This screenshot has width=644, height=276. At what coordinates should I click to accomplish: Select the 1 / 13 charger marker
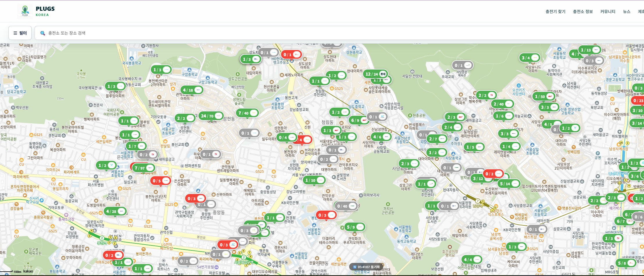point(589,50)
